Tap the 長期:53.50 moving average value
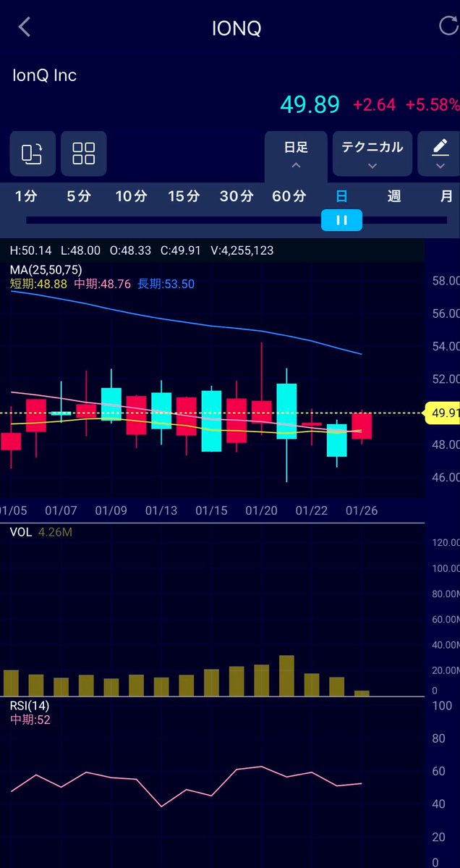Screen dimensions: 460x868 [x=166, y=284]
